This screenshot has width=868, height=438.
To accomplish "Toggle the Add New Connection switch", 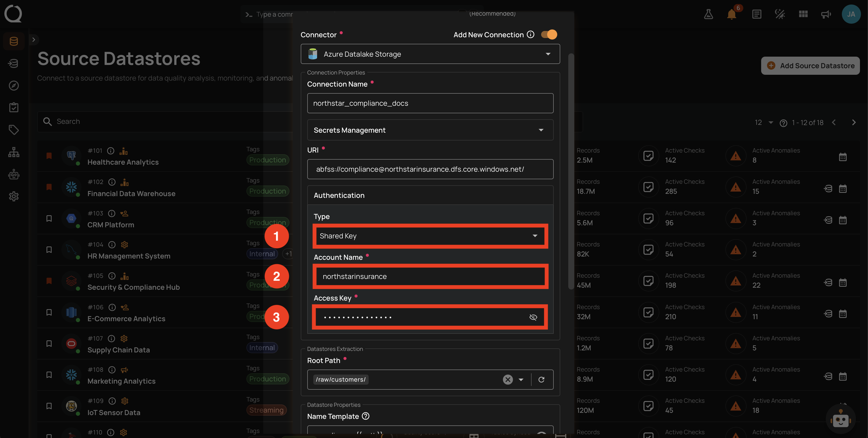I will coord(549,34).
